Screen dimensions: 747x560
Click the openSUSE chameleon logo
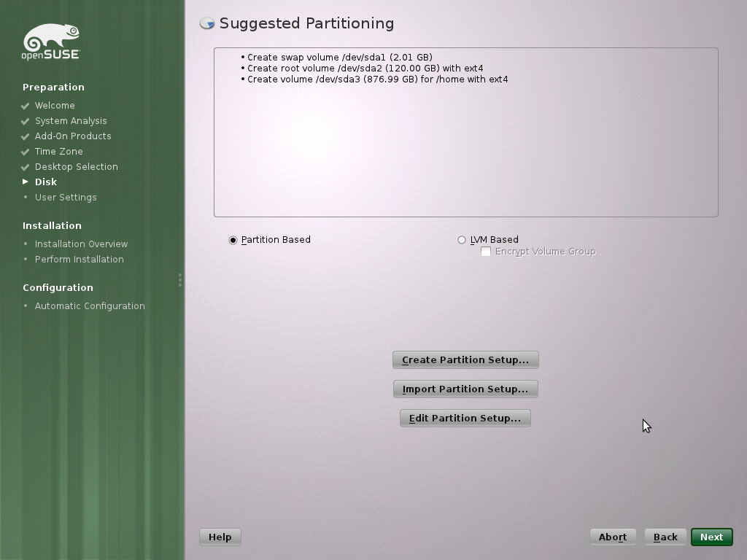point(51,42)
